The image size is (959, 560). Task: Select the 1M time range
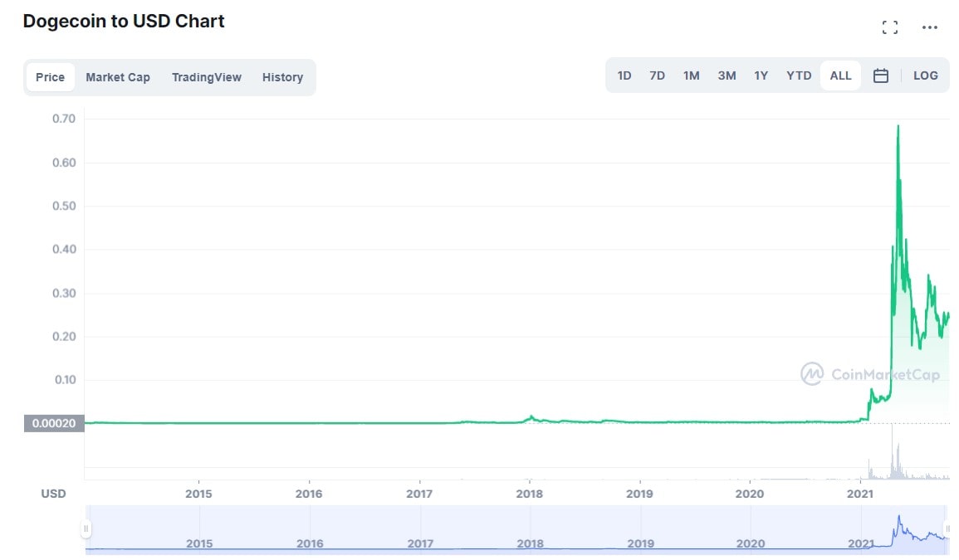(691, 75)
